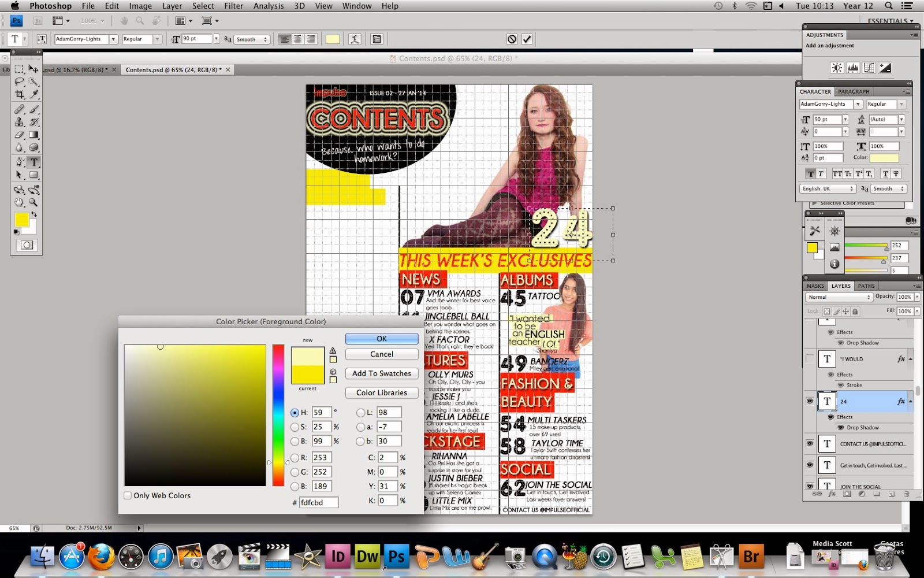Image resolution: width=924 pixels, height=578 pixels.
Task: Add an Exposure adjustment
Action: coord(885,68)
